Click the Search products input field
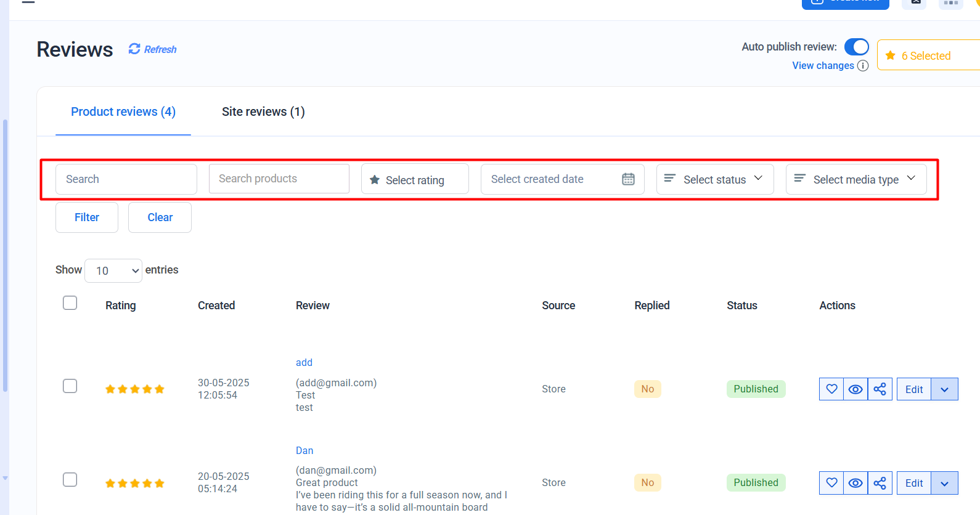980x515 pixels. (x=279, y=179)
